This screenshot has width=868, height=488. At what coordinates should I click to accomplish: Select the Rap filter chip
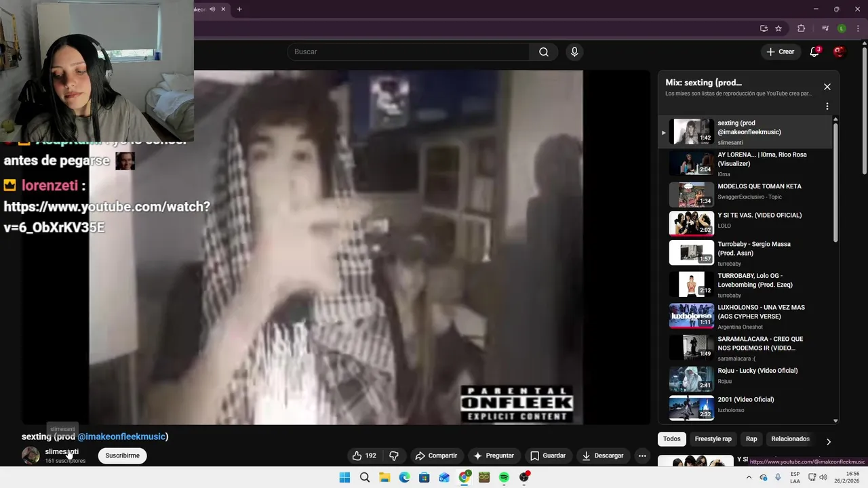pos(751,439)
